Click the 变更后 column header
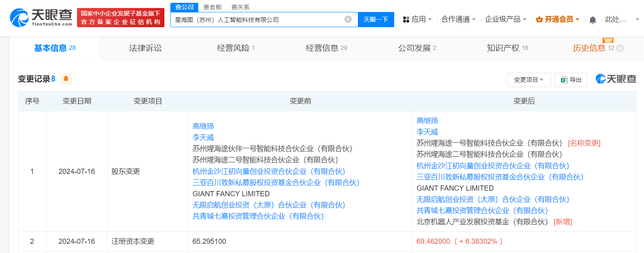 pyautogui.click(x=524, y=101)
